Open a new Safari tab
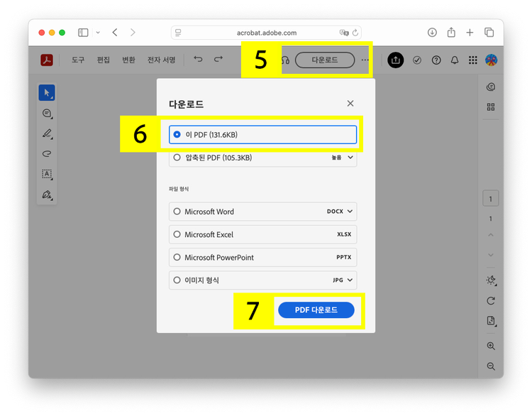The image size is (532, 416). tap(470, 33)
